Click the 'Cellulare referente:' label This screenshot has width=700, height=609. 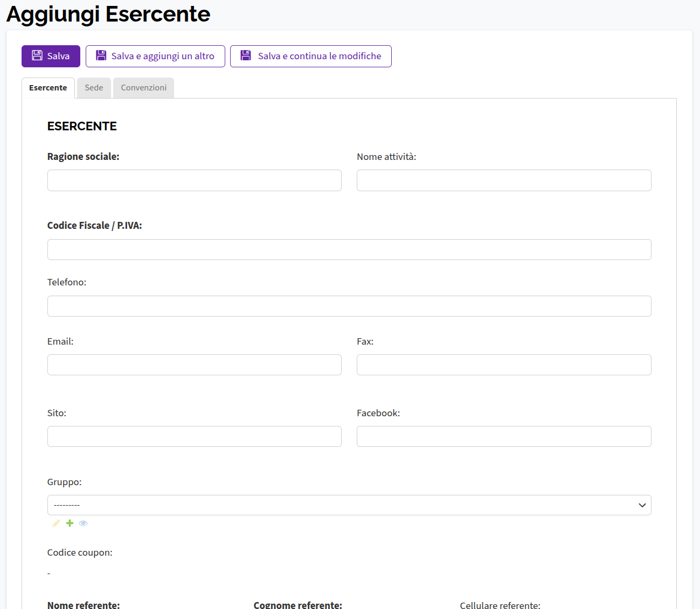500,605
